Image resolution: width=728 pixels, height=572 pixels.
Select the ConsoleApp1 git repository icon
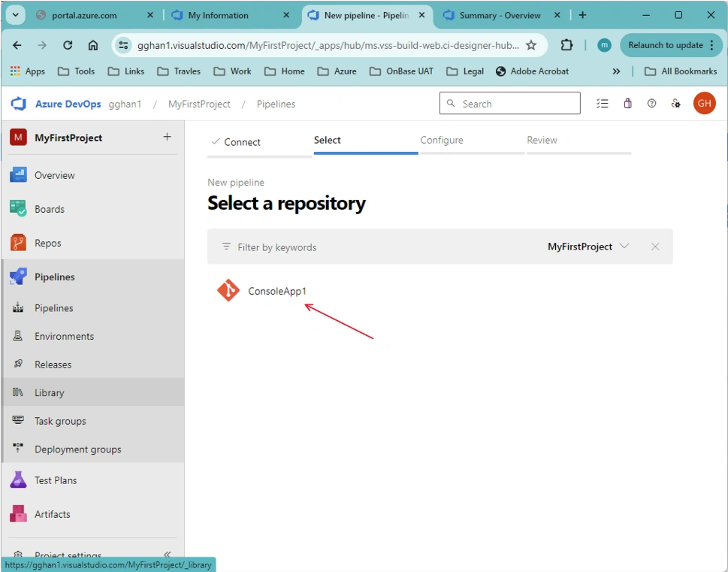click(228, 291)
